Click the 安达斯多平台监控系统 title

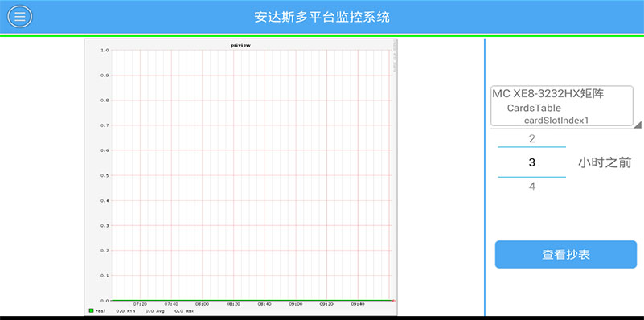(322, 17)
